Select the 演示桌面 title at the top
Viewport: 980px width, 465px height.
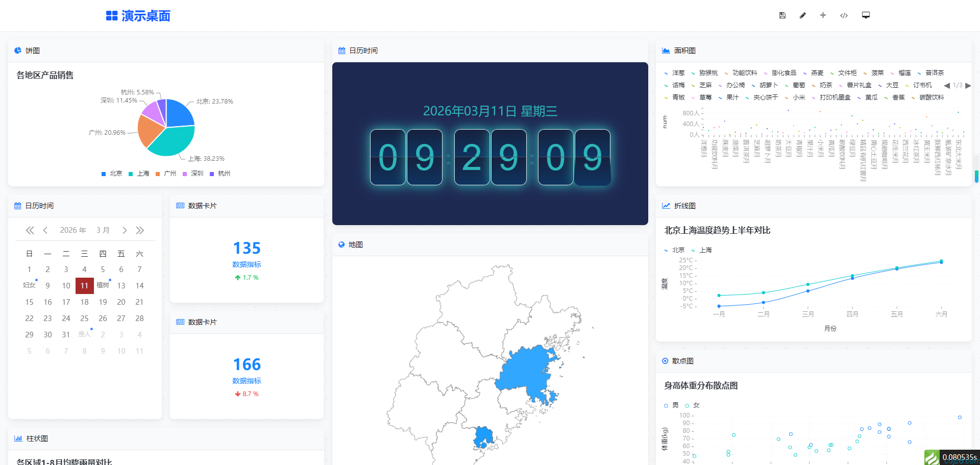(x=146, y=16)
